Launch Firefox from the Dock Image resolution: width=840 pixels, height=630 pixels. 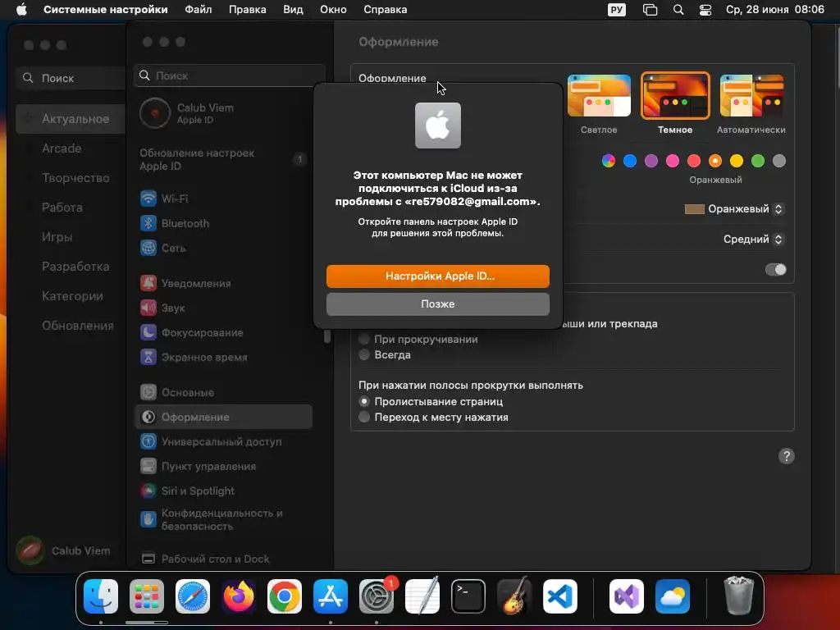tap(239, 596)
